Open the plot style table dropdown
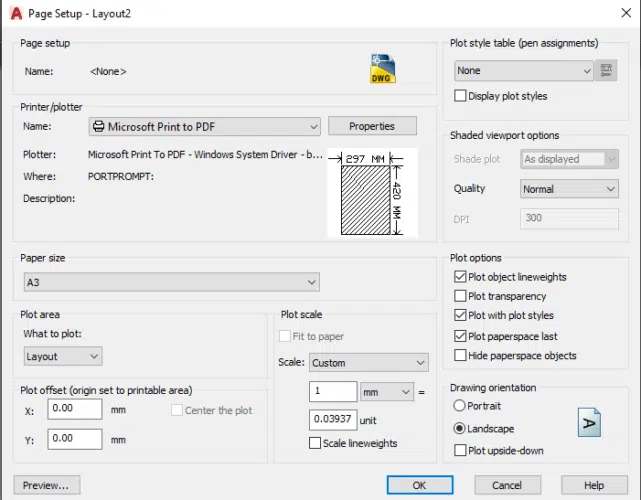The height and width of the screenshot is (500, 641). [x=524, y=70]
